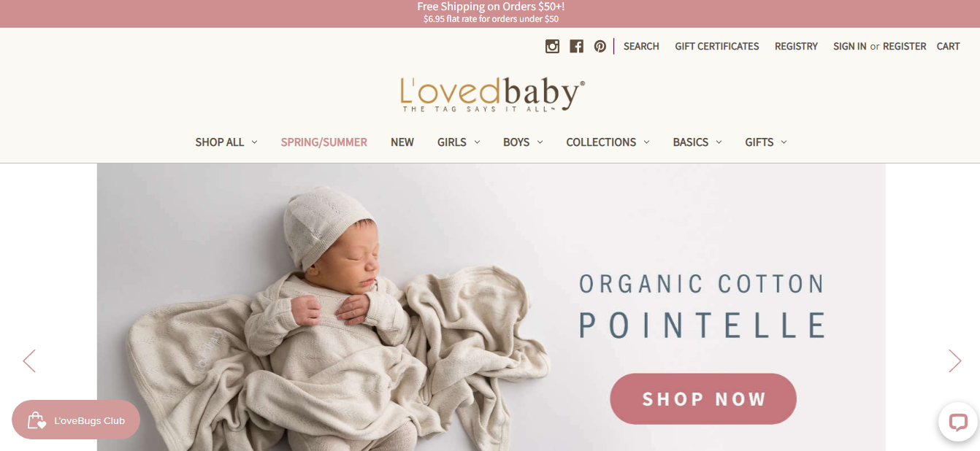980x451 pixels.
Task: Open the Pinterest social icon
Action: pos(600,46)
